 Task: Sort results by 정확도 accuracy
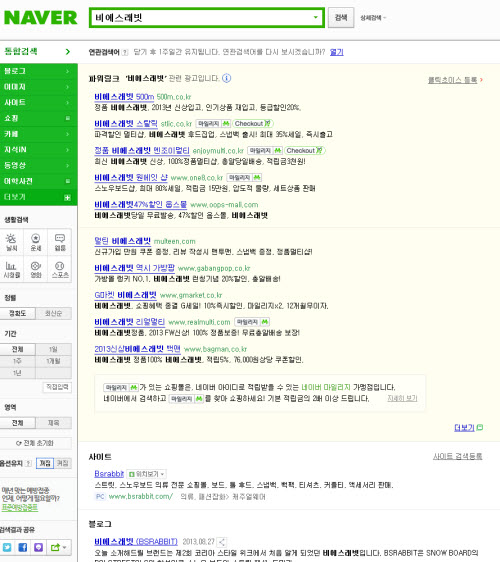coord(18,313)
